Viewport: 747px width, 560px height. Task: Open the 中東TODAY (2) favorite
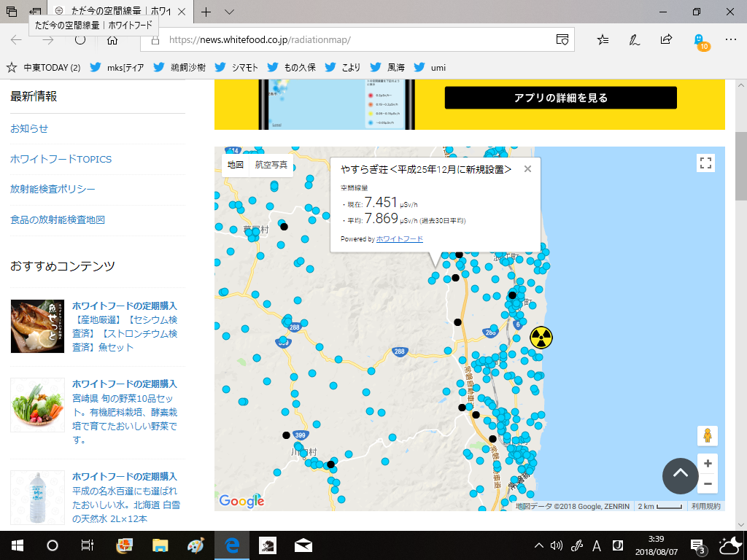[x=43, y=68]
